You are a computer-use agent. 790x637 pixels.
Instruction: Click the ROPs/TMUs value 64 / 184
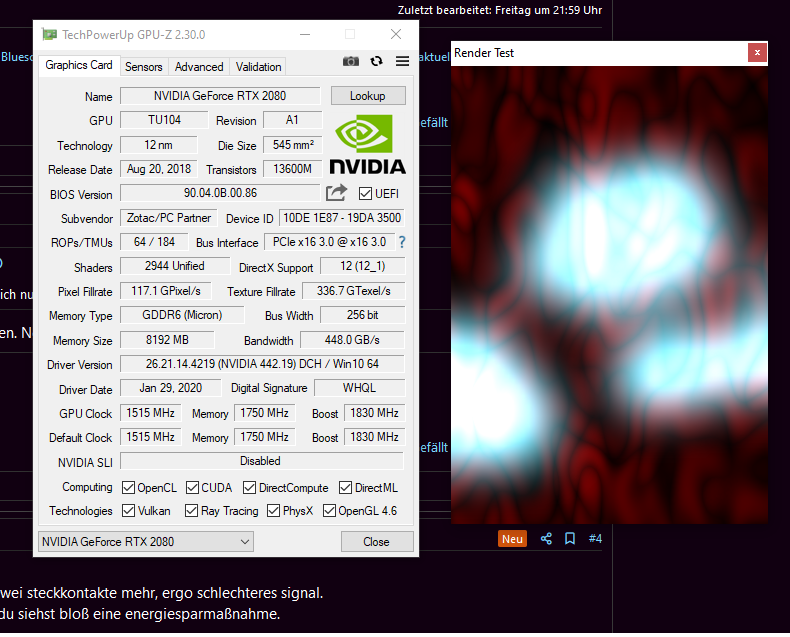[154, 242]
